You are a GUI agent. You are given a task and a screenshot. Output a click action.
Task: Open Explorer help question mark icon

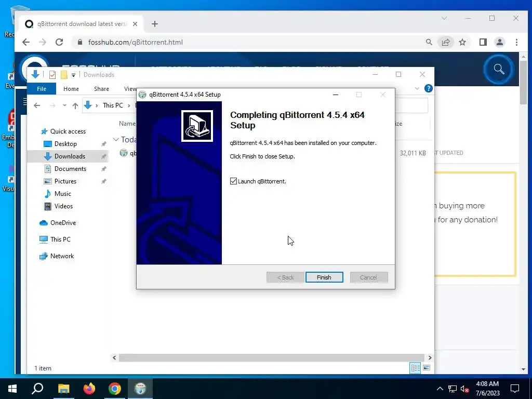click(x=428, y=88)
